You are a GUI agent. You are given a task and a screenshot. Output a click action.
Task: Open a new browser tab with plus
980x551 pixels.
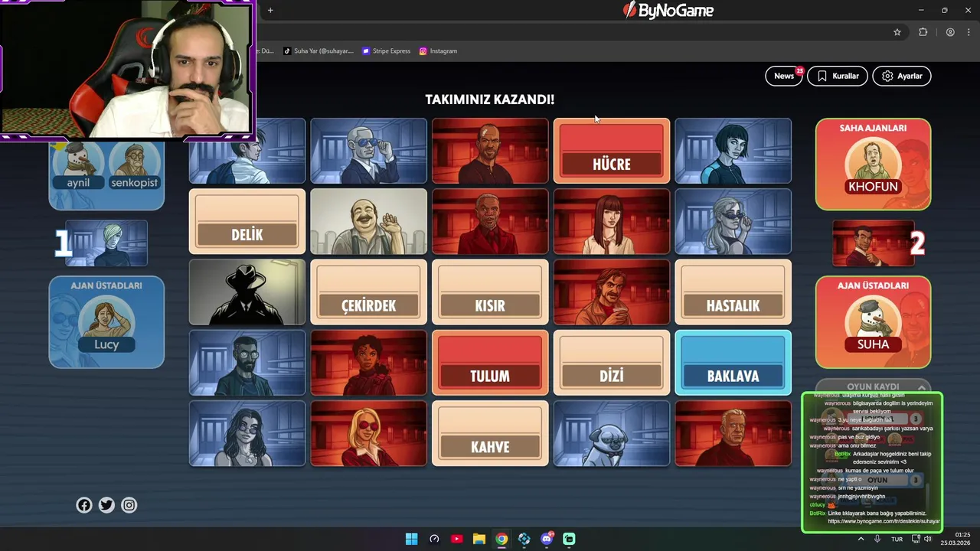coord(270,10)
